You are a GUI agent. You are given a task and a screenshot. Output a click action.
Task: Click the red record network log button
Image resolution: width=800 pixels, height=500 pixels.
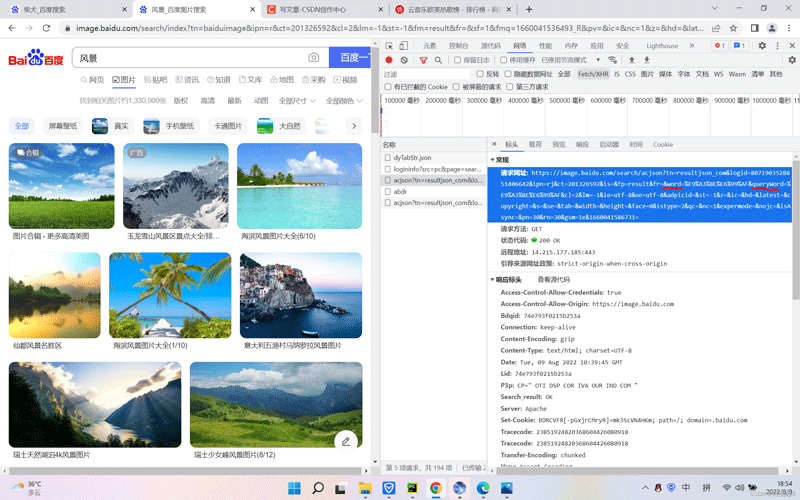pos(390,60)
